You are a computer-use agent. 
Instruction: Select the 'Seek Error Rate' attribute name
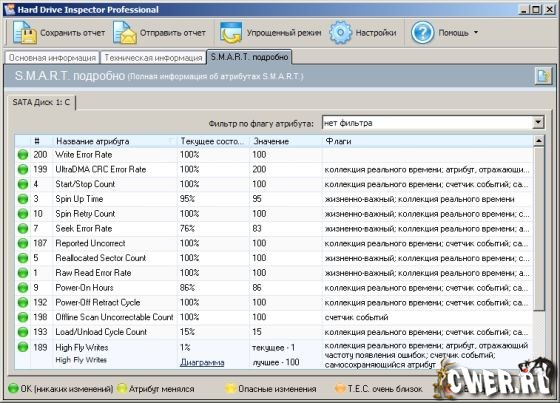coord(84,228)
